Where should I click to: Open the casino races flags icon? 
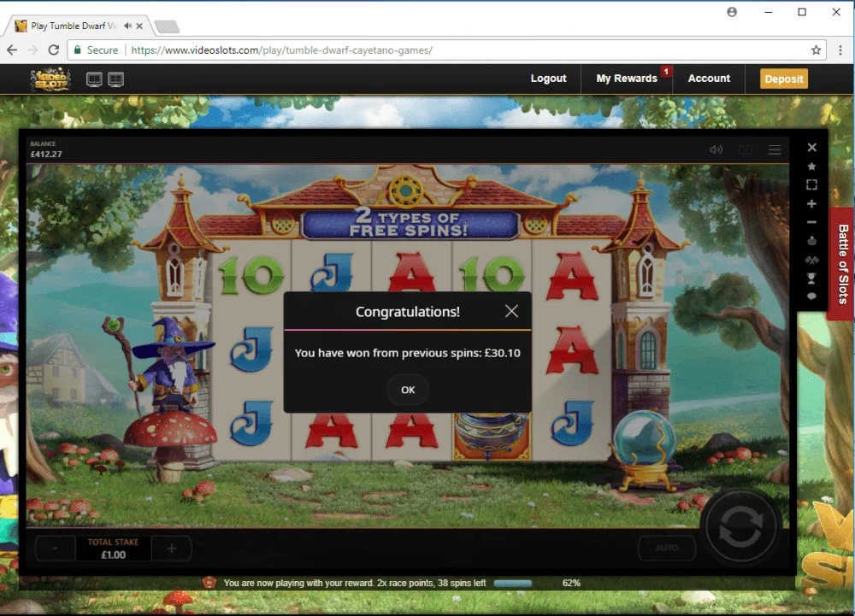pyautogui.click(x=812, y=260)
